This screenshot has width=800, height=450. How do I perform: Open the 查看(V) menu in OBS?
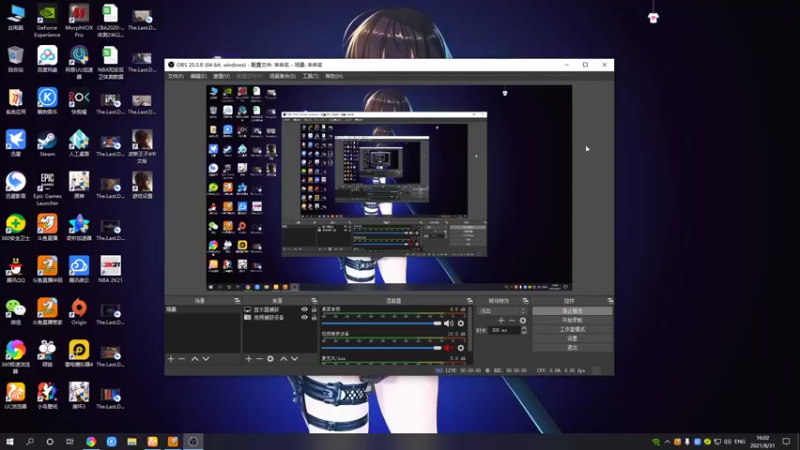tap(221, 76)
